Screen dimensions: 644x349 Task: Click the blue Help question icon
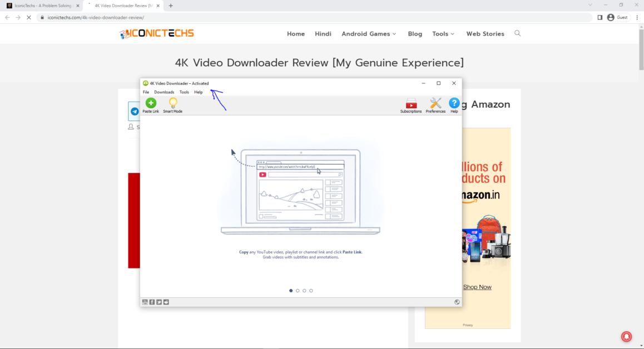coord(454,105)
